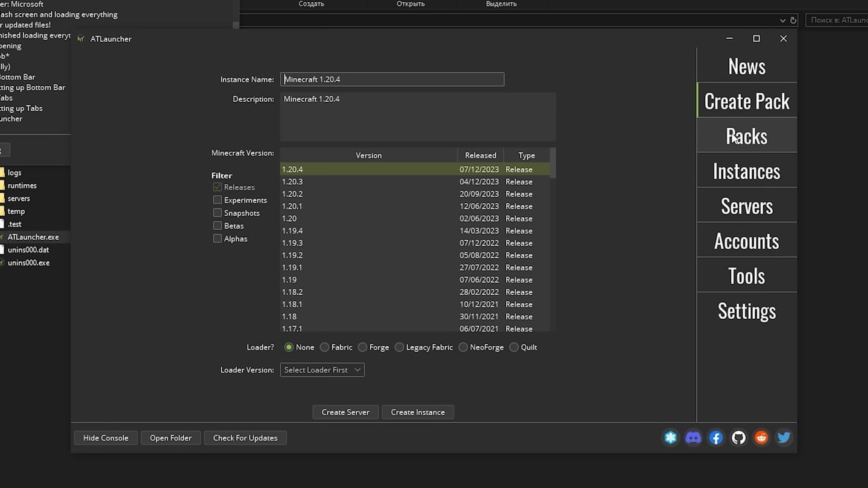Click the ATLauncher logo in title bar
This screenshot has height=488, width=868.
[x=81, y=39]
